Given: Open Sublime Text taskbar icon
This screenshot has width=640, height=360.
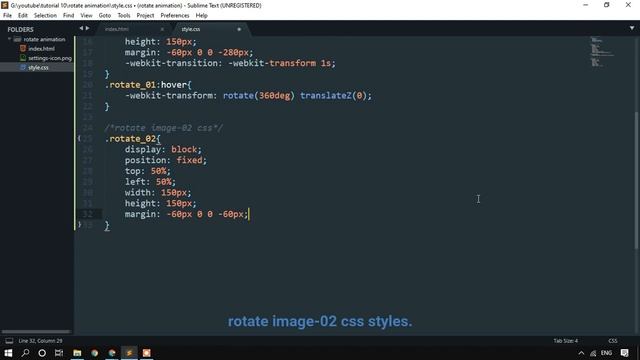Looking at the screenshot, I should [129, 353].
